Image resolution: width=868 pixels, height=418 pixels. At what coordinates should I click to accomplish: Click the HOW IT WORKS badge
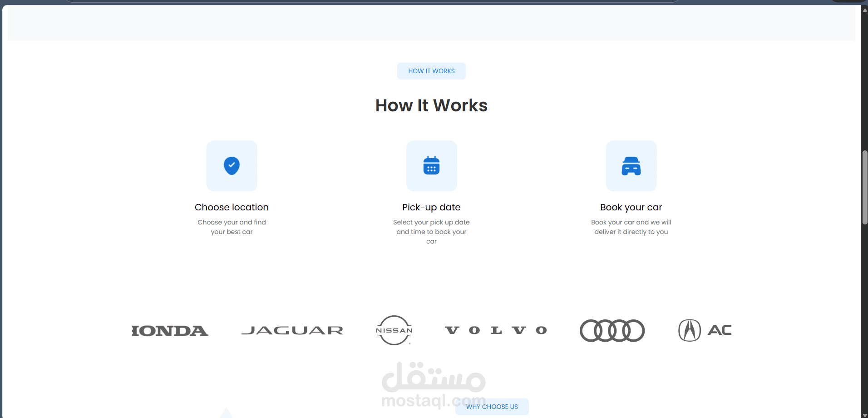[431, 71]
